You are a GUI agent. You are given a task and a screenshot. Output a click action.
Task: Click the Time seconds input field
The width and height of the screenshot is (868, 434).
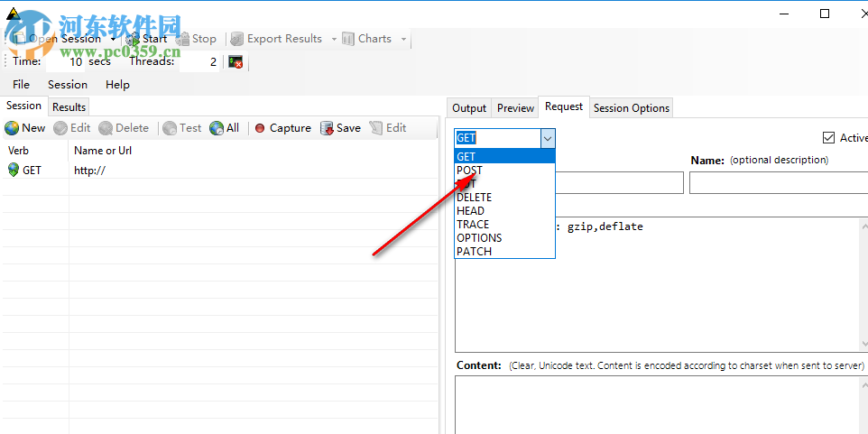pyautogui.click(x=65, y=62)
